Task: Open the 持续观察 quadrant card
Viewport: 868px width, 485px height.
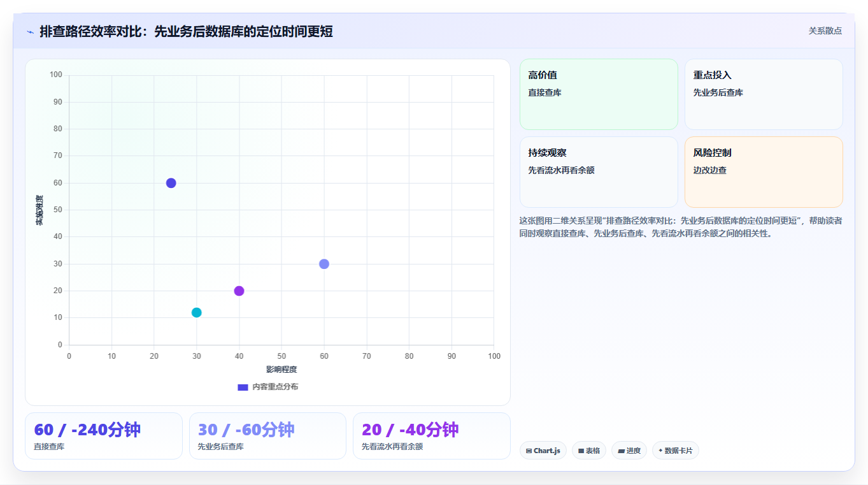Action: 599,172
